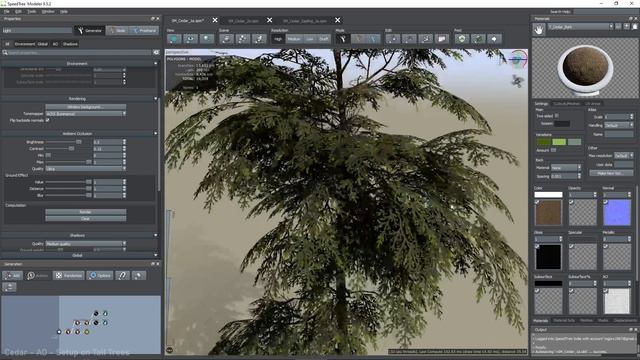Set resolution to Medium
640x360 pixels.
(x=294, y=39)
